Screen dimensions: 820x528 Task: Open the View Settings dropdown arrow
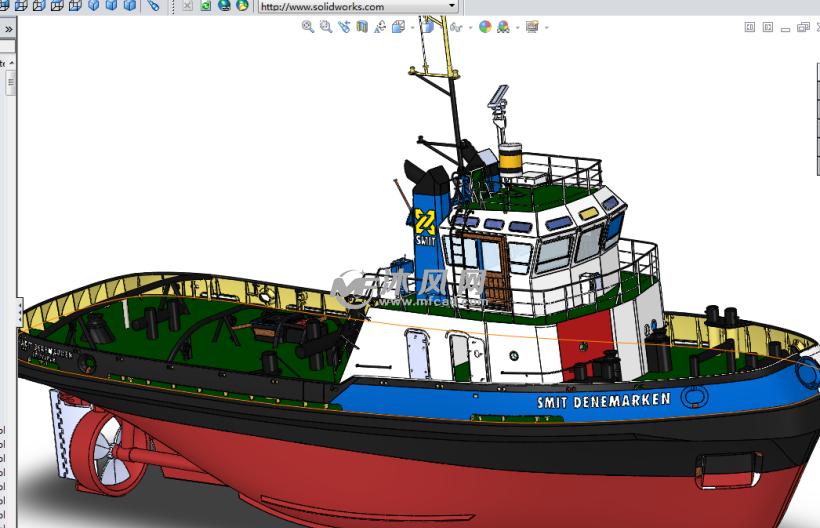(x=546, y=27)
